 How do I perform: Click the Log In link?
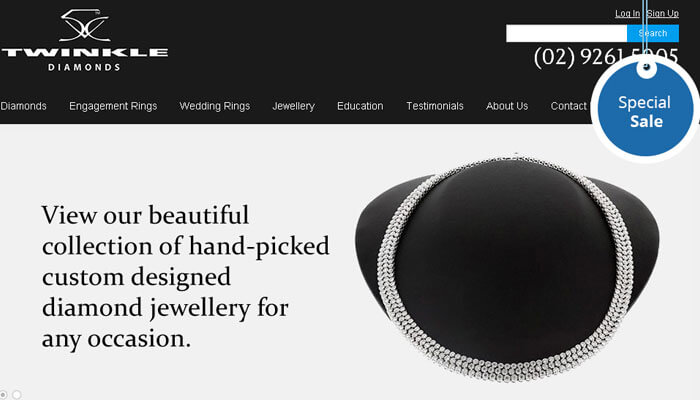coord(627,13)
